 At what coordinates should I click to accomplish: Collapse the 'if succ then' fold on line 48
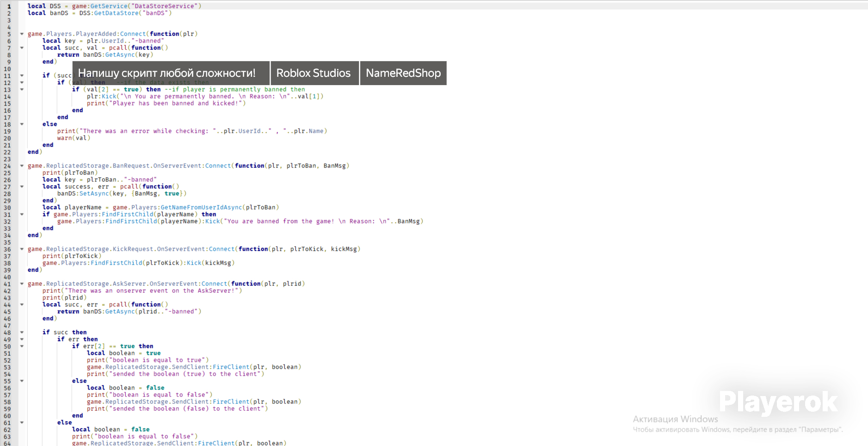(x=22, y=332)
